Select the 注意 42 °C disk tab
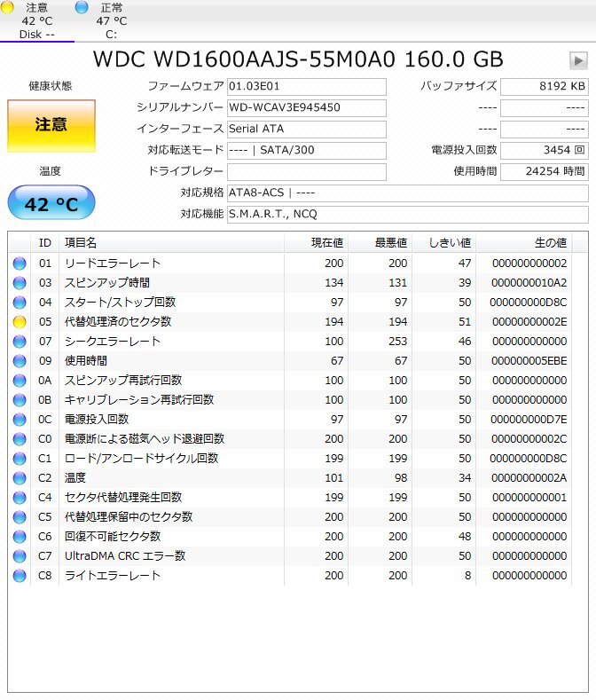This screenshot has width=596, height=700. click(x=37, y=21)
